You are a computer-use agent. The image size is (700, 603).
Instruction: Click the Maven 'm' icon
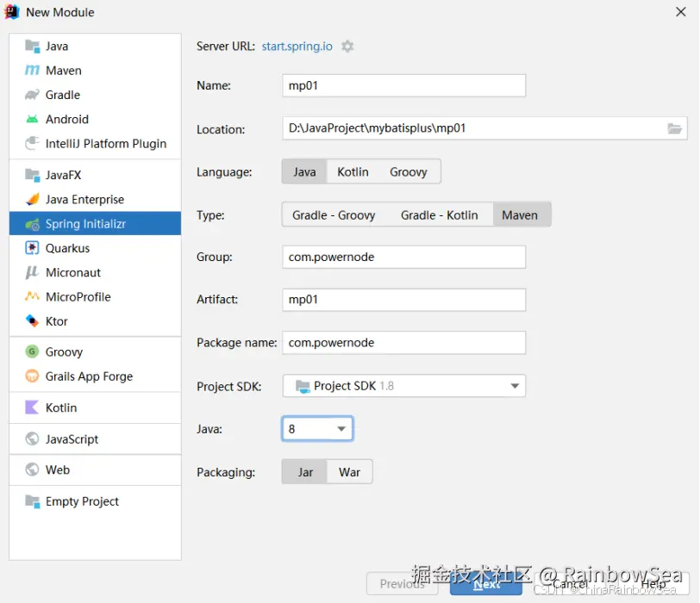32,71
